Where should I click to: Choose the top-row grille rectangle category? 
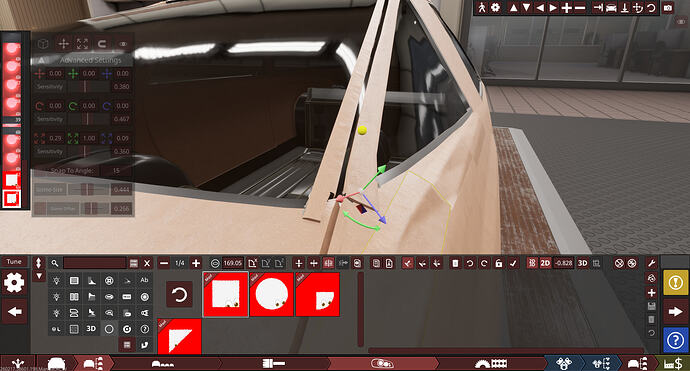click(x=74, y=280)
